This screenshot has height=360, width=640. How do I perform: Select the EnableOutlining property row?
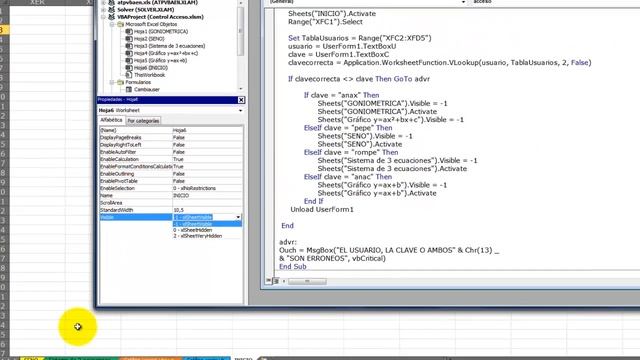[x=171, y=174]
